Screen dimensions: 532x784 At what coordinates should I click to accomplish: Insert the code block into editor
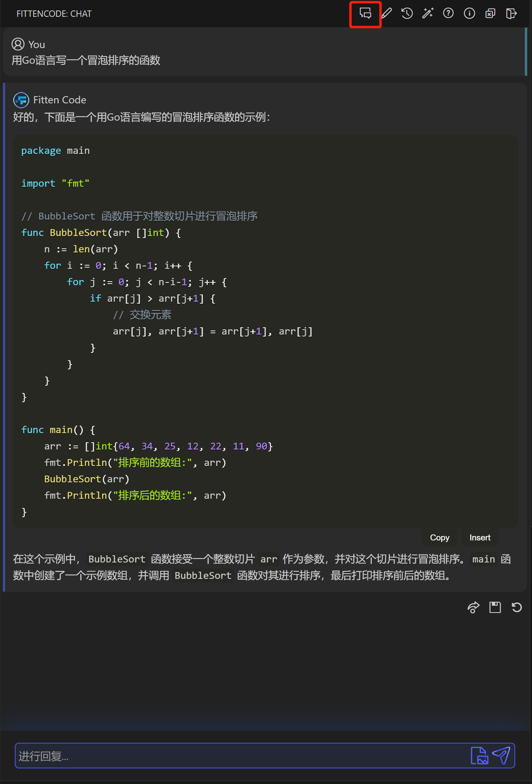480,537
